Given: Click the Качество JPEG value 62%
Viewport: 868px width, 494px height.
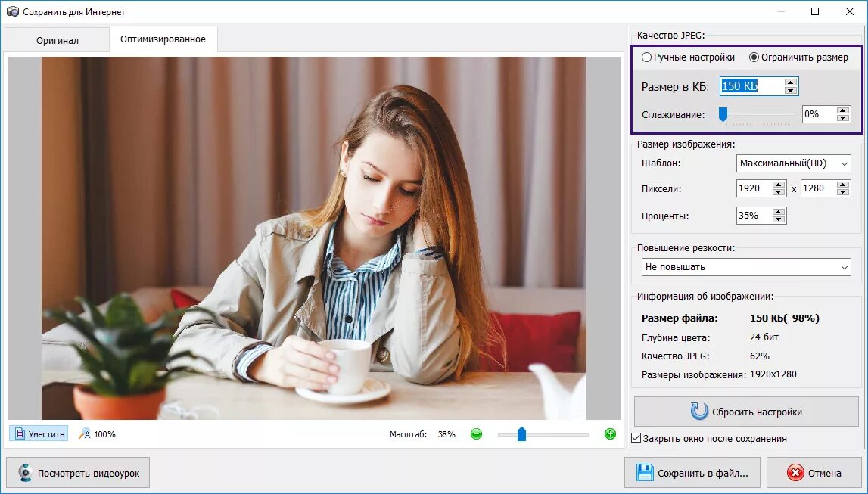Looking at the screenshot, I should tap(760, 356).
